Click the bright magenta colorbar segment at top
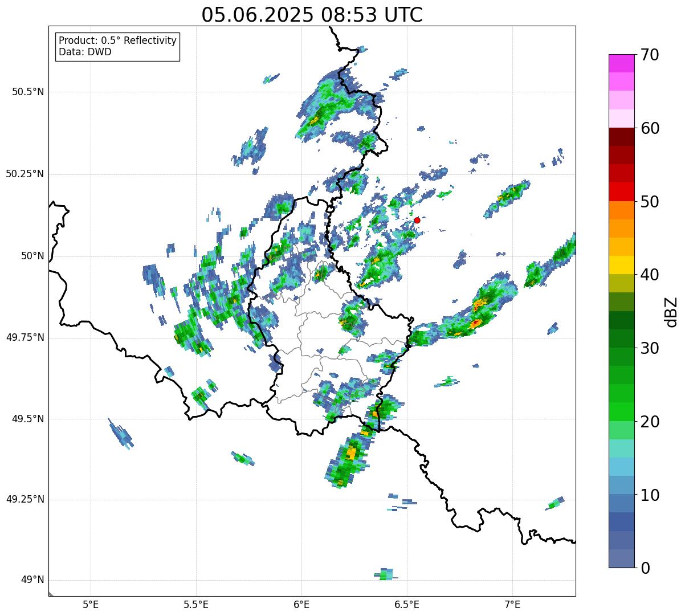This screenshot has height=616, width=685. click(622, 63)
